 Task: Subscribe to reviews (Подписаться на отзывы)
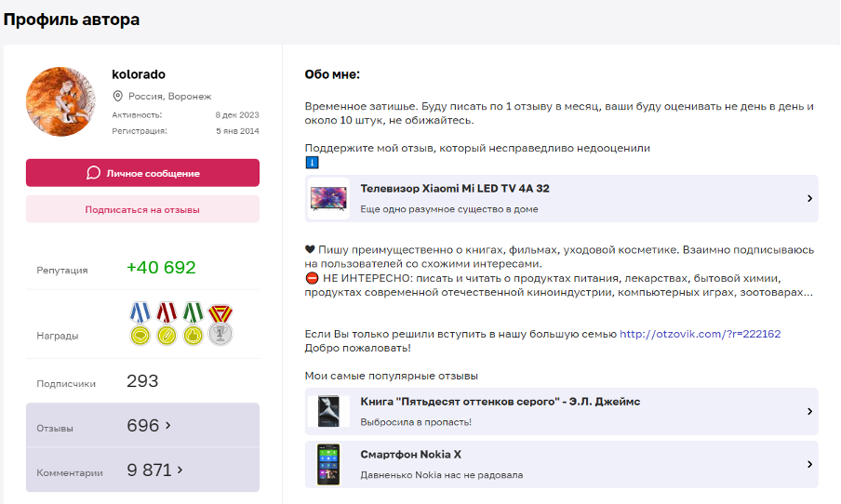(x=142, y=209)
